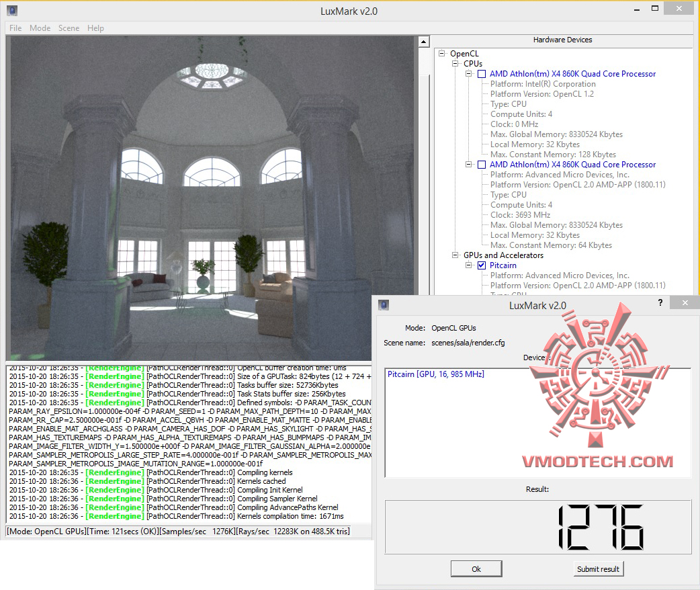The image size is (700, 590).
Task: Click 'Clock: 3693 MHz' row
Action: [521, 215]
